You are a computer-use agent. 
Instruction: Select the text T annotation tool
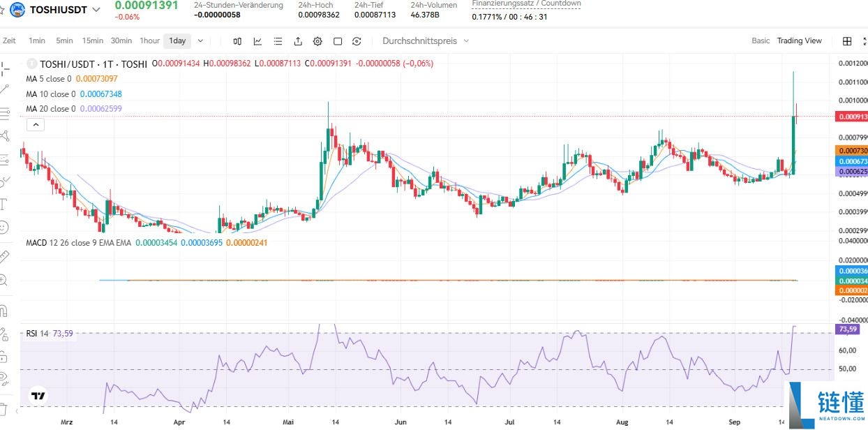pos(3,204)
